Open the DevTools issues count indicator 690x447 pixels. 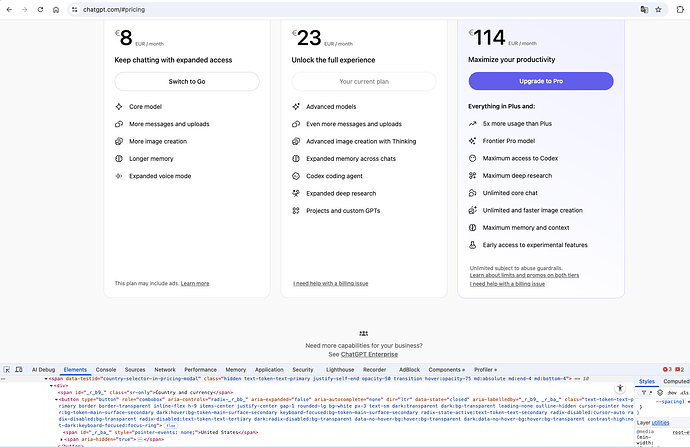point(679,369)
